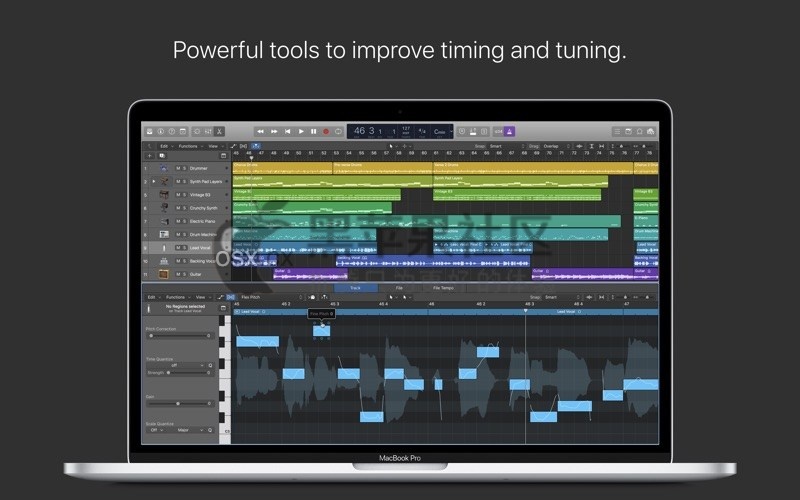Image resolution: width=800 pixels, height=500 pixels.
Task: Fast forward playback in the transport
Action: click(274, 132)
